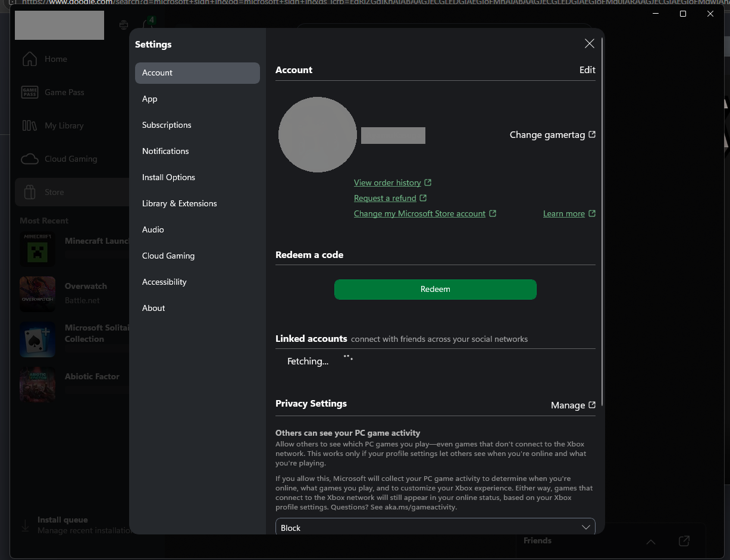Viewport: 730px width, 560px height.
Task: Open Minecraft Launcher game thumbnail
Action: pos(37,248)
